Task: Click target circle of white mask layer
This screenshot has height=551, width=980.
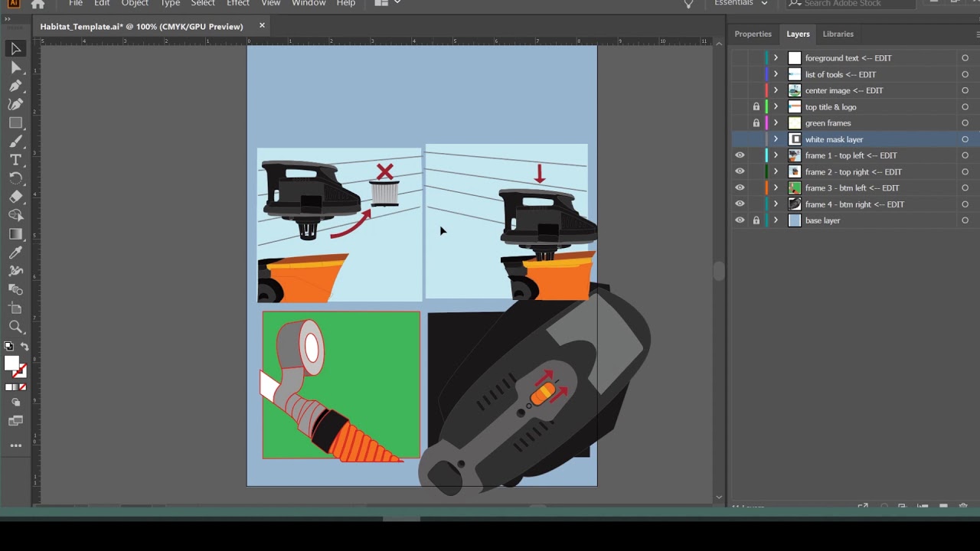Action: (965, 139)
